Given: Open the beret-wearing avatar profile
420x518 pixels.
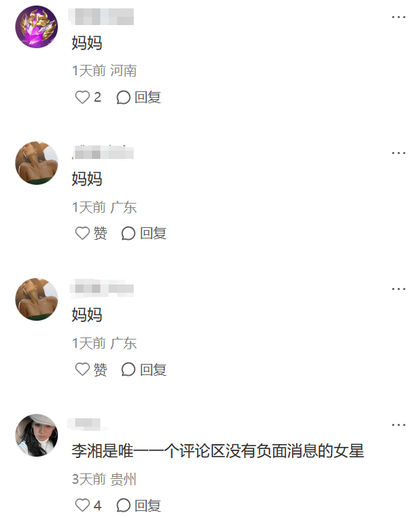Looking at the screenshot, I should coord(37,435).
